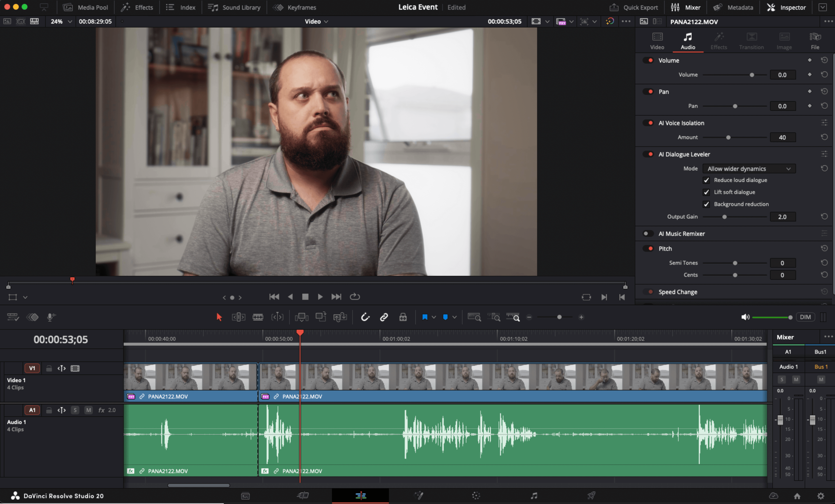
Task: Click the AI Voice Isolation Amount slider
Action: pos(728,138)
